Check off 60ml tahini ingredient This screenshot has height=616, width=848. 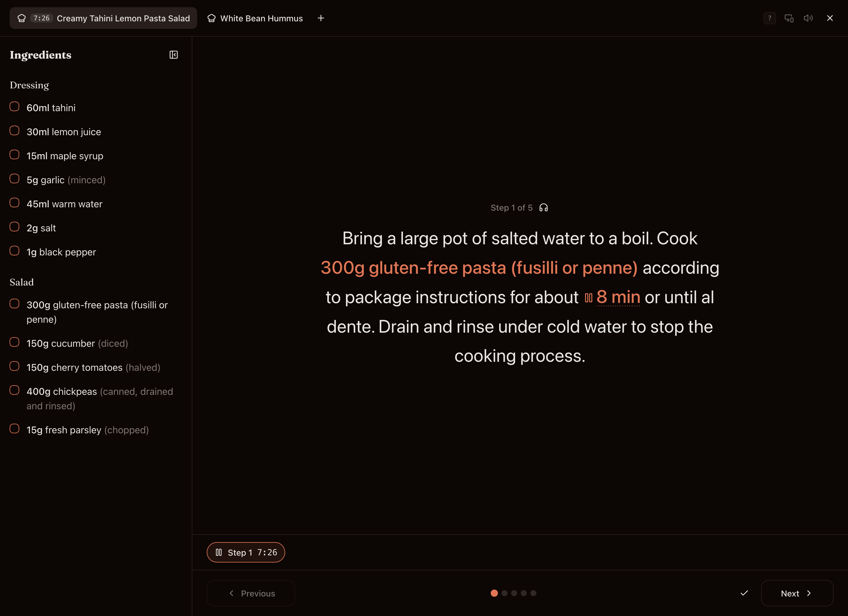pos(15,107)
